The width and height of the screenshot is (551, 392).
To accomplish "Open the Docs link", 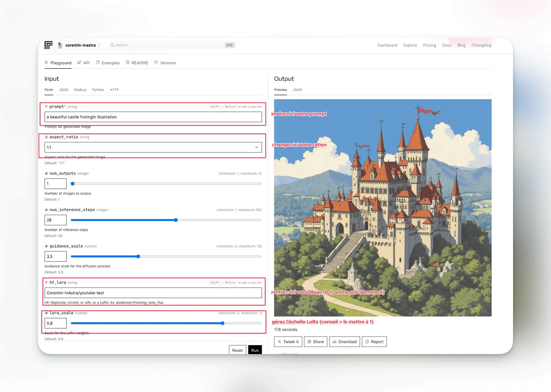I will (447, 45).
